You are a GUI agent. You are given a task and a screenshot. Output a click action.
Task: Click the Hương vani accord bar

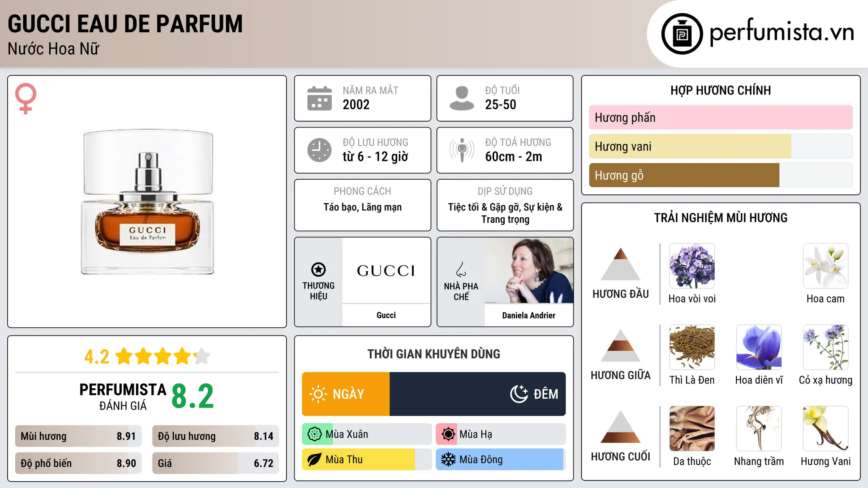coord(721,147)
